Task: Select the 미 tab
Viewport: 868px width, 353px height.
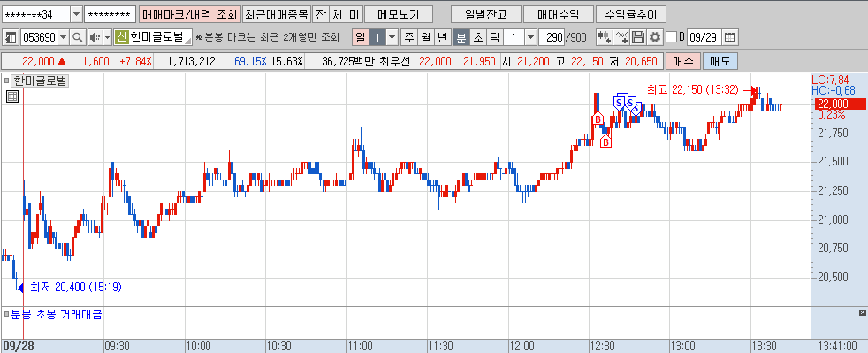Action: click(354, 14)
